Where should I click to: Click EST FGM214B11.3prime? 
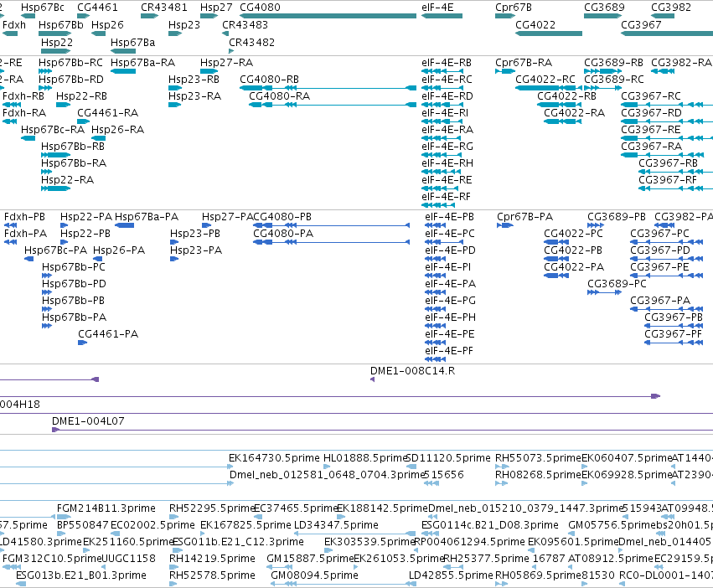(x=106, y=508)
